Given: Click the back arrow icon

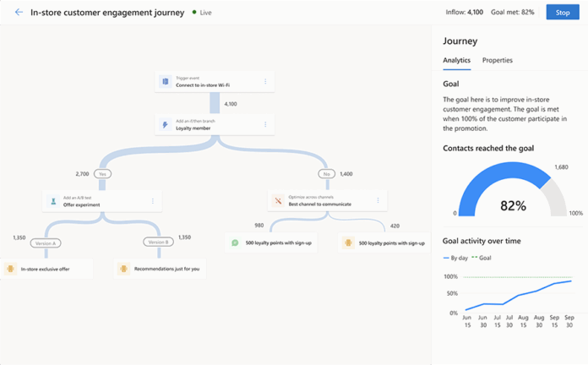Looking at the screenshot, I should pyautogui.click(x=19, y=13).
